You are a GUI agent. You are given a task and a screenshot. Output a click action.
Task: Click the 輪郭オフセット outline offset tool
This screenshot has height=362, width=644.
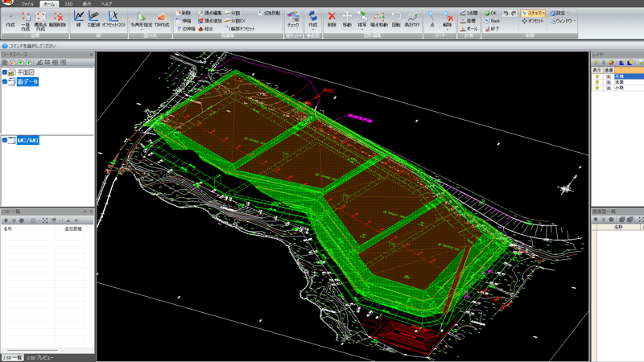240,29
